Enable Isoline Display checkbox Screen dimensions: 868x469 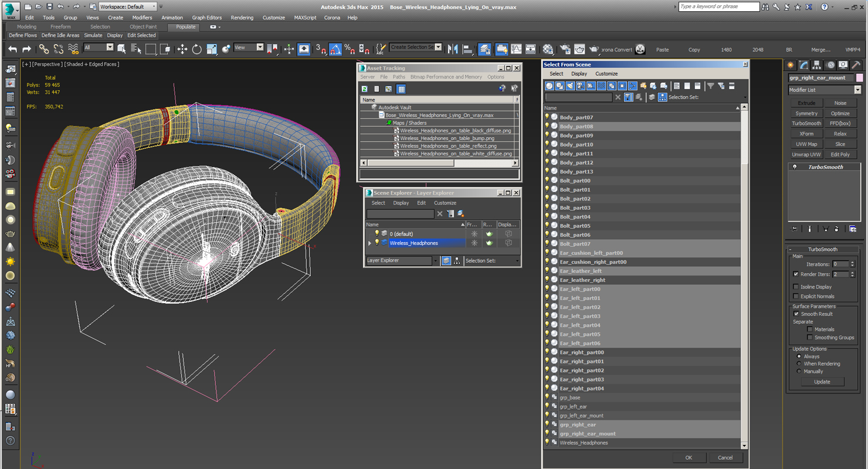796,287
